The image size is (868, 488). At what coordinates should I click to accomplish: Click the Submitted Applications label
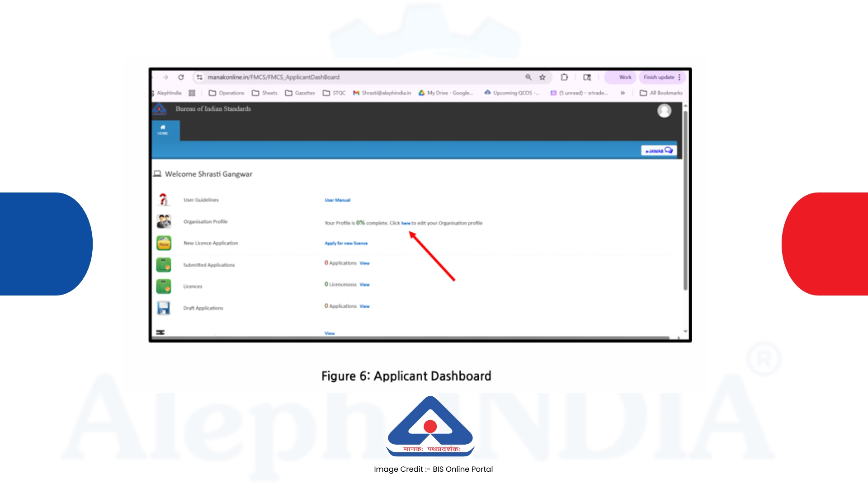[x=209, y=265]
